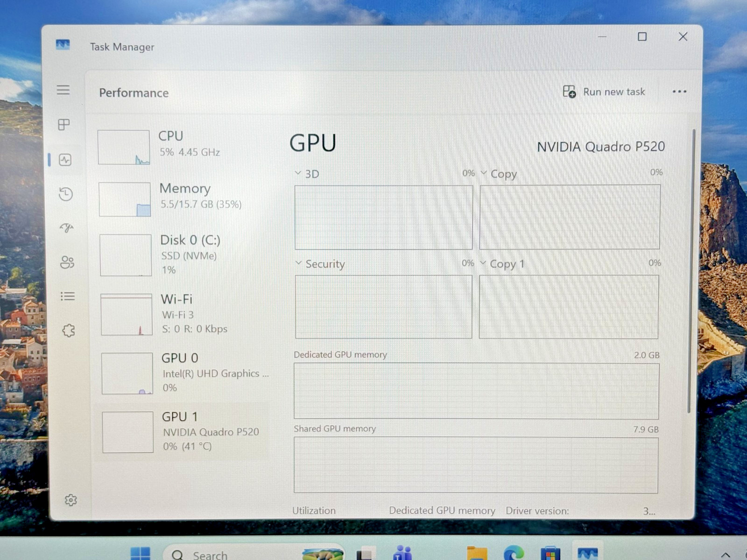
Task: Open the hamburger navigation menu
Action: [63, 90]
